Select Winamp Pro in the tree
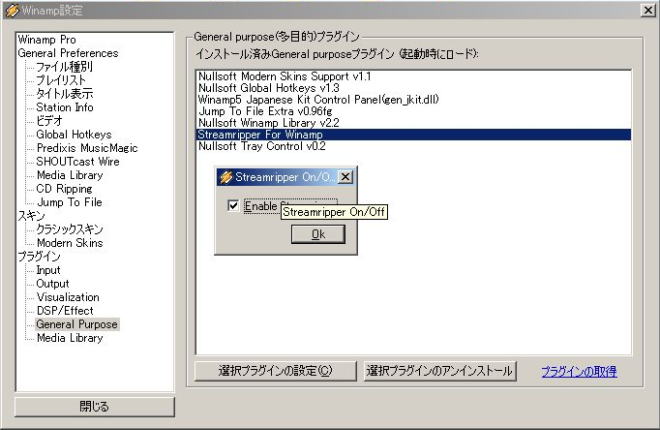 coord(47,40)
